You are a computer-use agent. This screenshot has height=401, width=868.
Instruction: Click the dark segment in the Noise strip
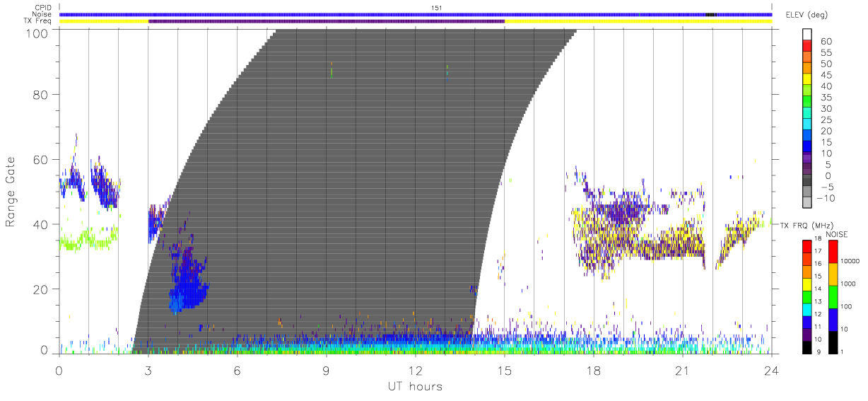710,14
